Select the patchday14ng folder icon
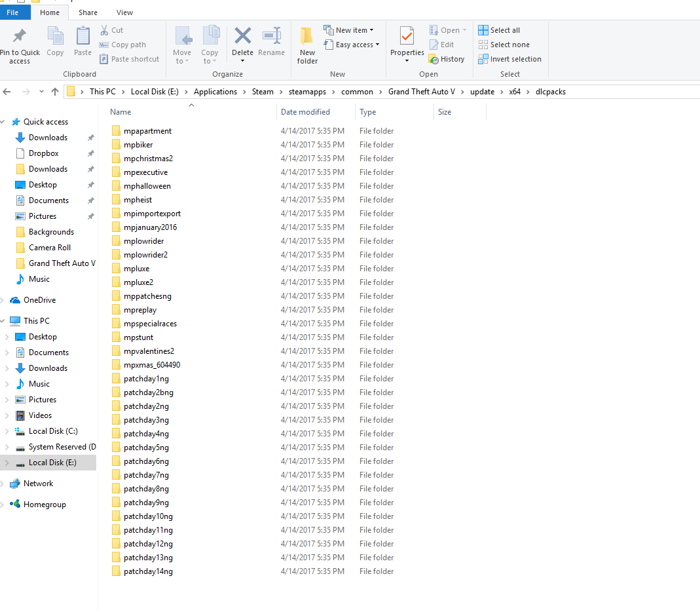The image size is (700, 612). tap(116, 571)
